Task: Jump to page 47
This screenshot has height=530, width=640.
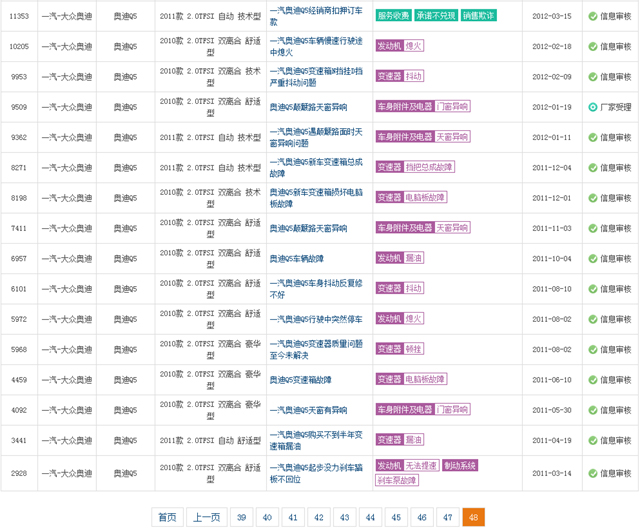Action: click(x=448, y=517)
